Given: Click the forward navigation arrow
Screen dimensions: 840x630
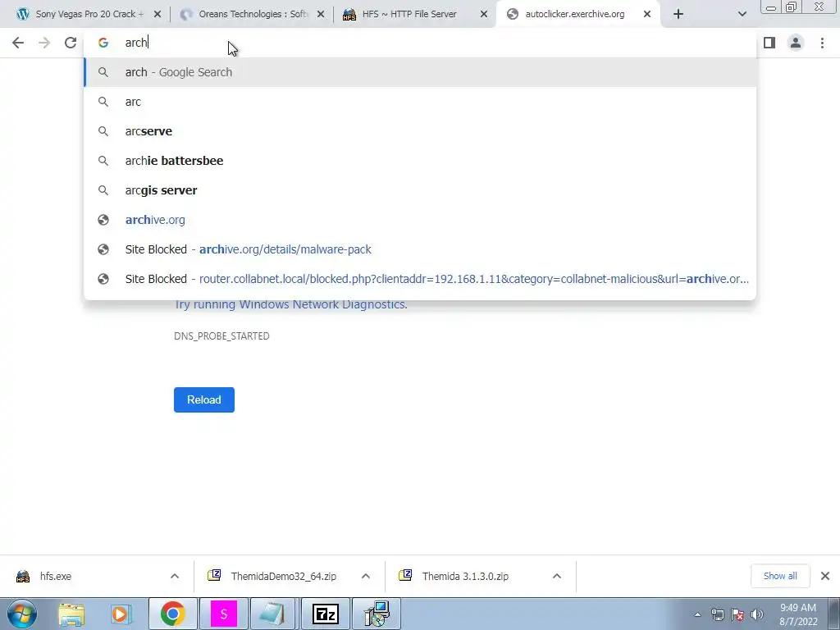Looking at the screenshot, I should [44, 43].
